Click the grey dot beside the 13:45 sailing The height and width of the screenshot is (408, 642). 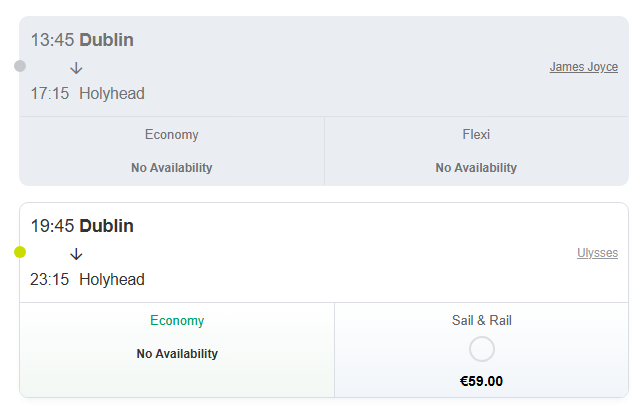point(20,66)
